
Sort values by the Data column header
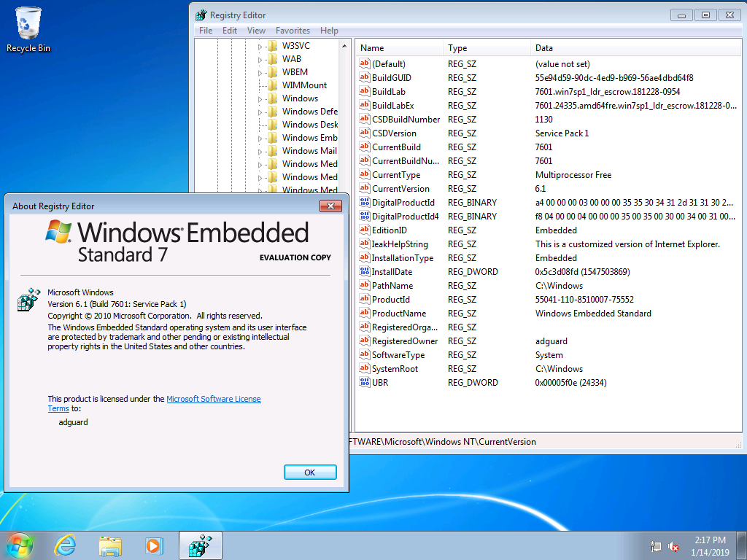636,48
